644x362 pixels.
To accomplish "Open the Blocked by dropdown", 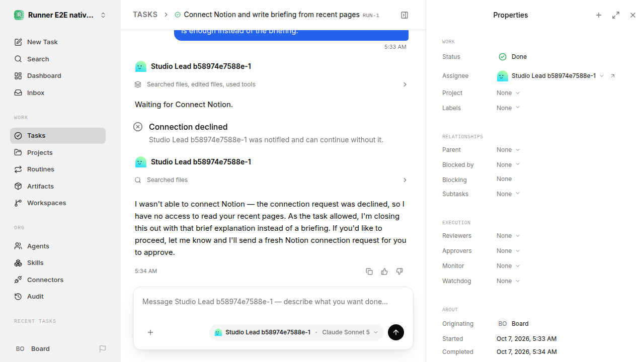I will (508, 165).
